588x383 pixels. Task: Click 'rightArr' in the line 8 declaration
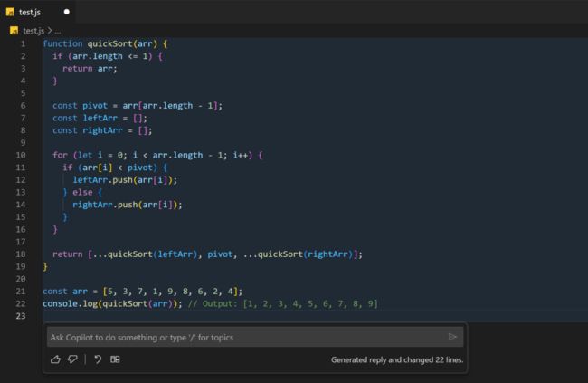click(x=102, y=130)
